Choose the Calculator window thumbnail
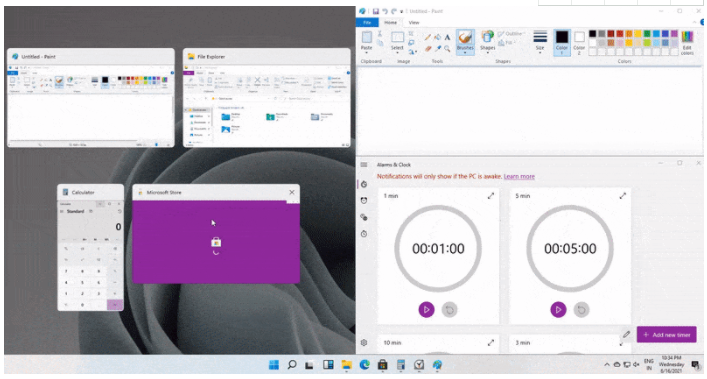This screenshot has width=707, height=379. 91,247
